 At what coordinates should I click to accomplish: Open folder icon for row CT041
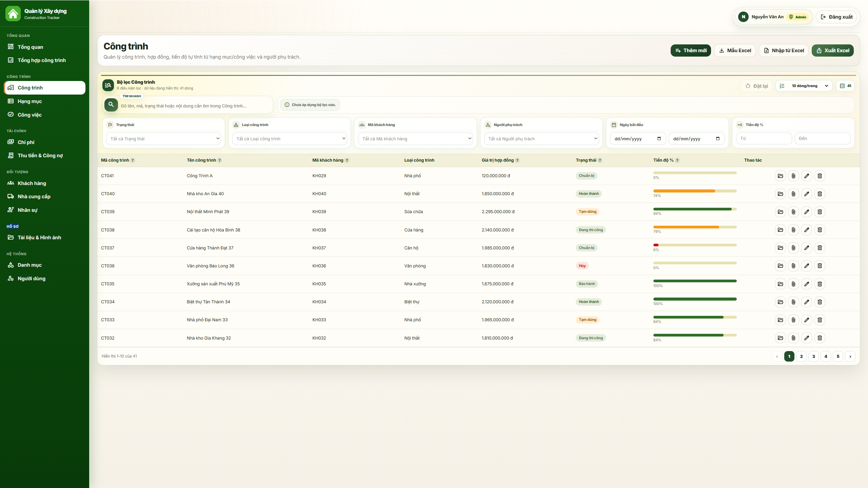[780, 176]
